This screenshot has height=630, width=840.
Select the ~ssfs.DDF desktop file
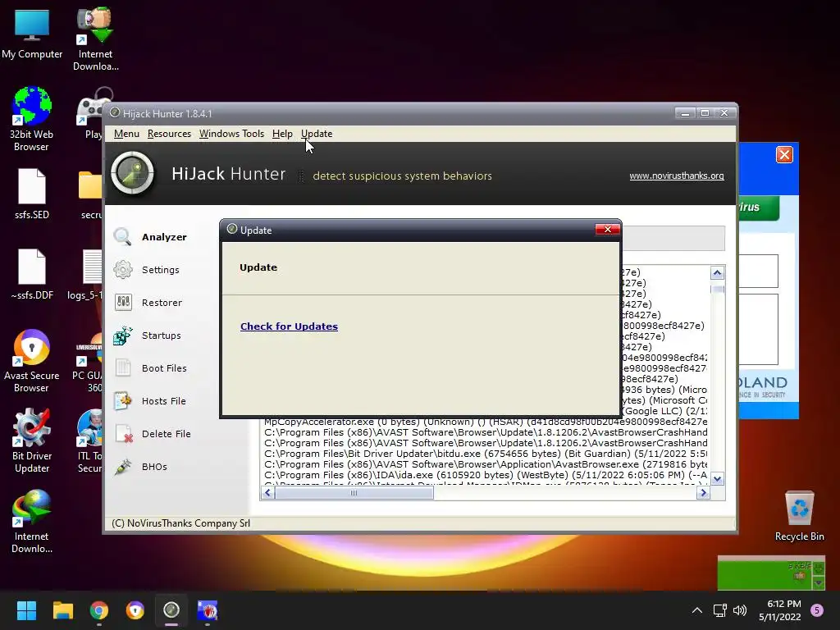point(32,274)
